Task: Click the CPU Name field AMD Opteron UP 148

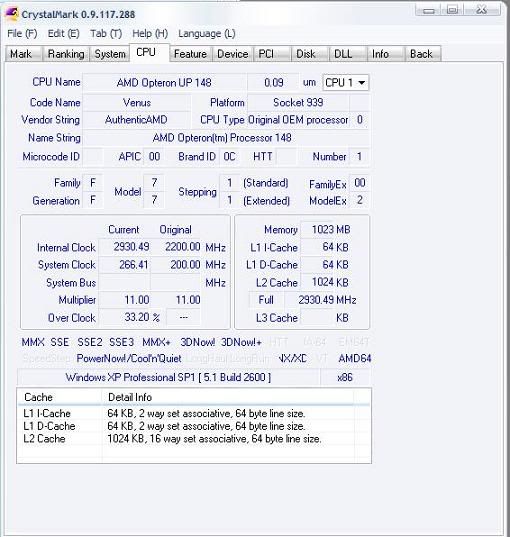Action: [x=164, y=83]
